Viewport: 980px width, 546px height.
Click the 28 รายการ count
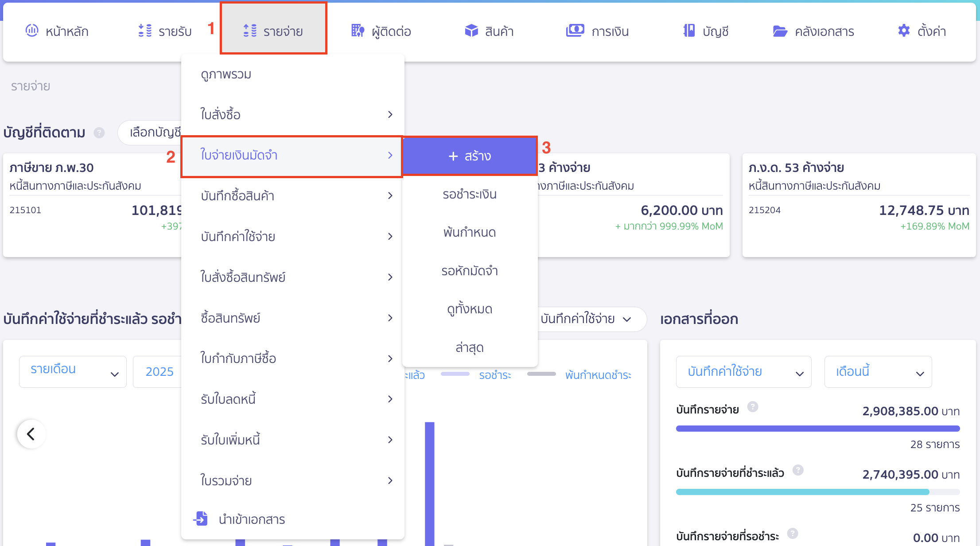935,445
